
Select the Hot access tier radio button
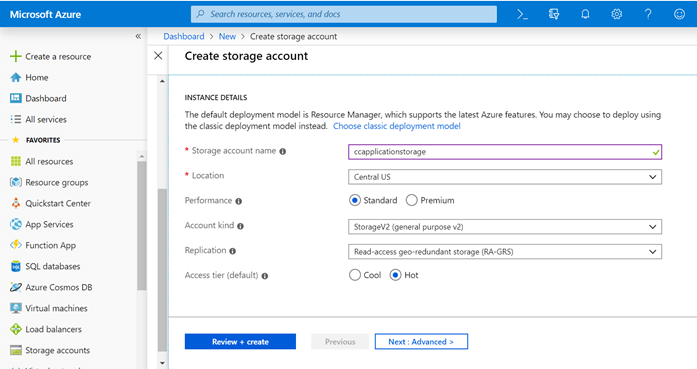(396, 275)
